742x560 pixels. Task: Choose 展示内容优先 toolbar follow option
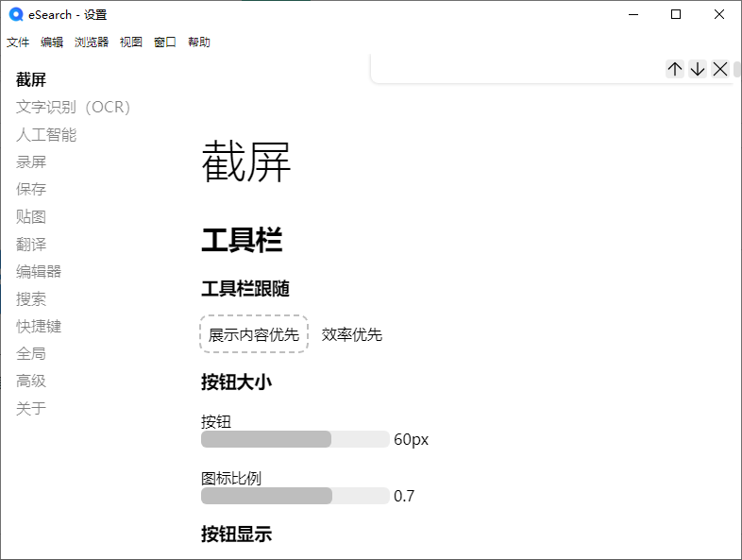(x=254, y=334)
